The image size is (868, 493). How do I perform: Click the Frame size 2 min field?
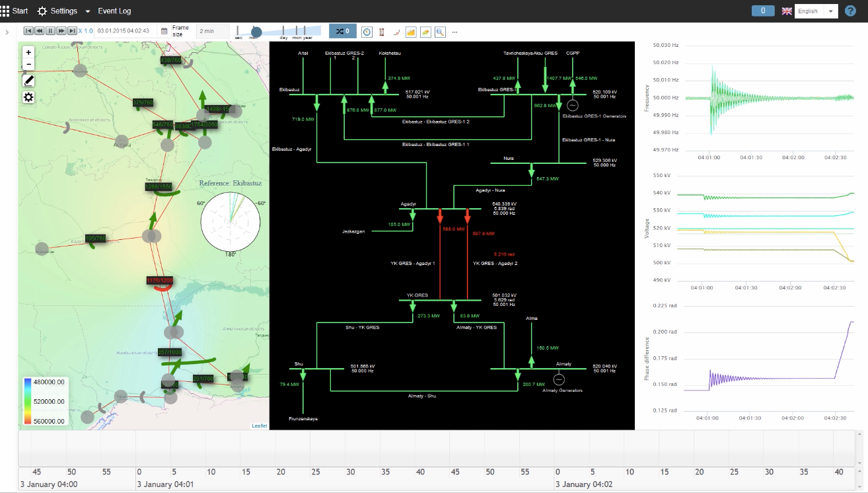[213, 31]
